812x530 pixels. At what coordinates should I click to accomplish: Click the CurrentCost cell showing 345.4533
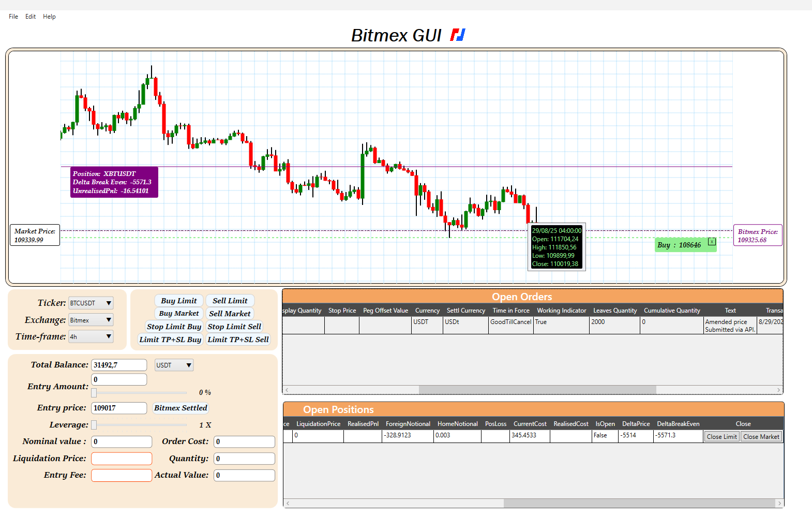coord(530,436)
